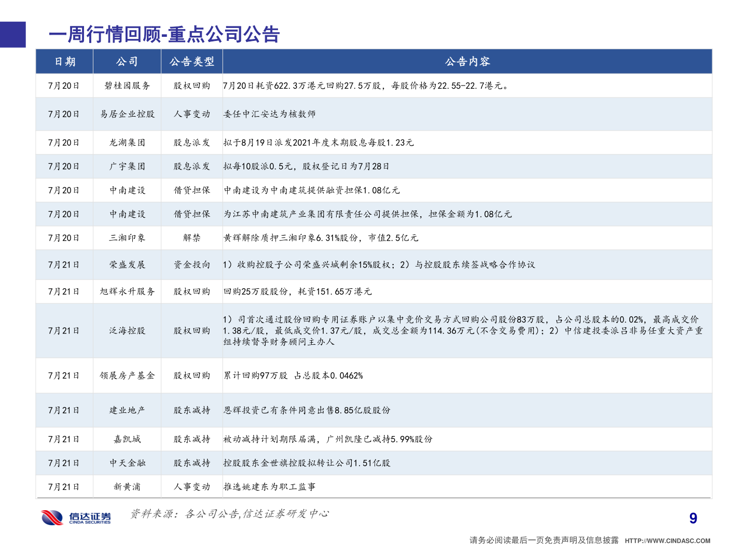The image size is (747, 560).
Task: Click the 股权回购 type for 旭辉永升服务
Action: coord(191,291)
